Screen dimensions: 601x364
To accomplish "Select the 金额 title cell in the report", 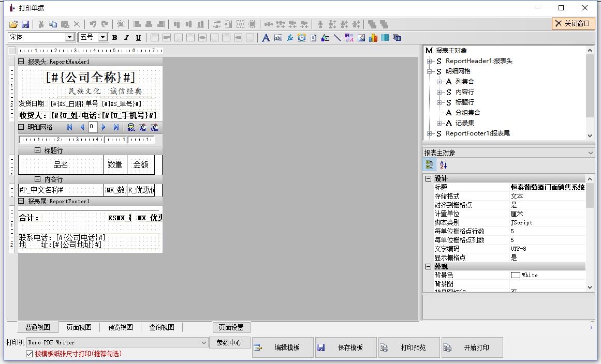I will coord(141,164).
